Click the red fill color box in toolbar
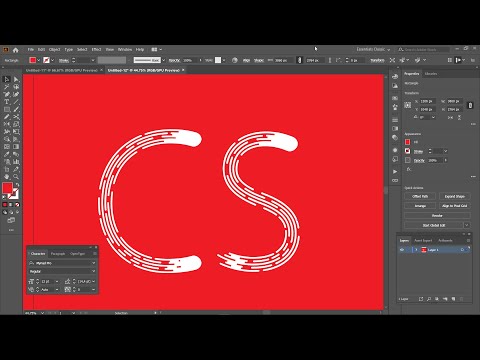Screen dimensions: 480x360 [8, 188]
